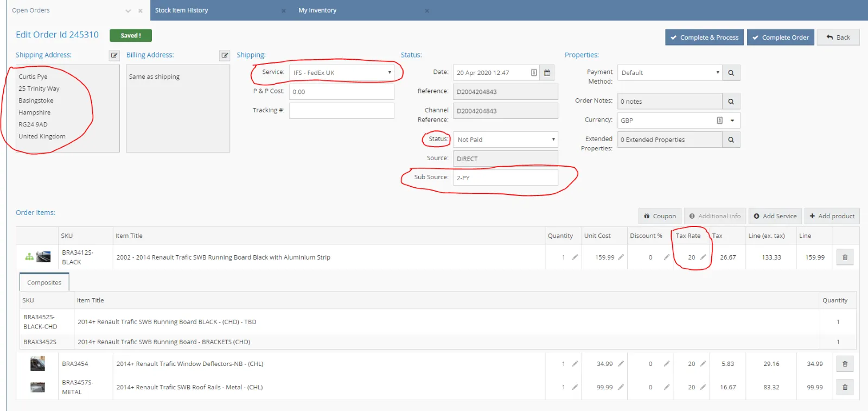Click the Additional info button
Screen dimensions: 868x411
[x=715, y=216]
